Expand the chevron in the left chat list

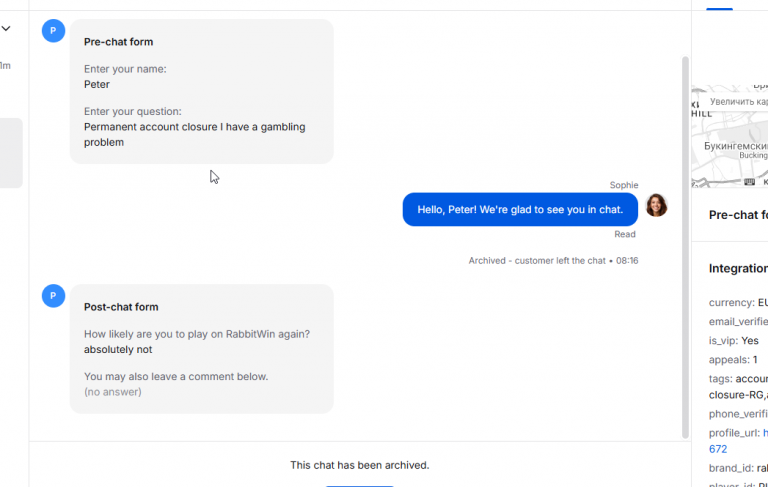6,28
